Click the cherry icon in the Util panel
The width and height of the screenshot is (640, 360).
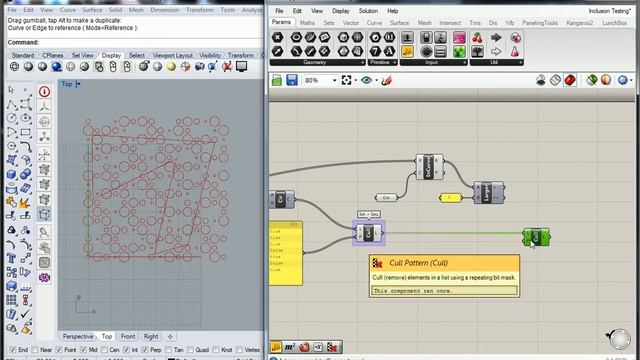[x=477, y=38]
